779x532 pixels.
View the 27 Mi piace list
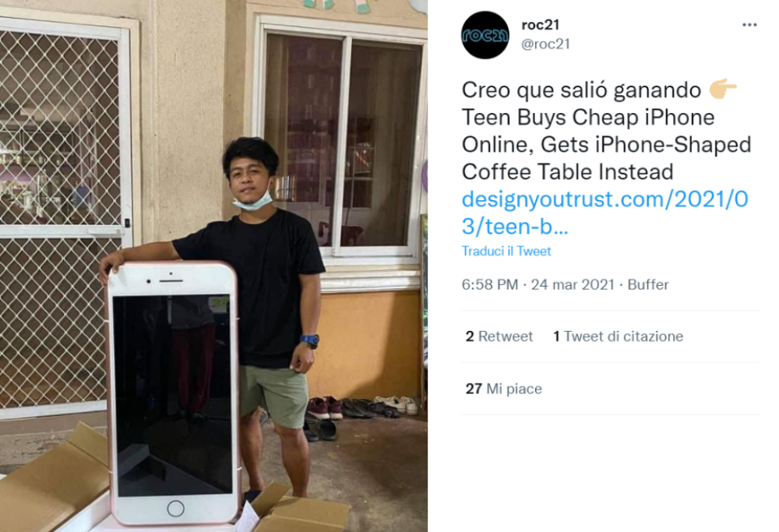click(503, 389)
